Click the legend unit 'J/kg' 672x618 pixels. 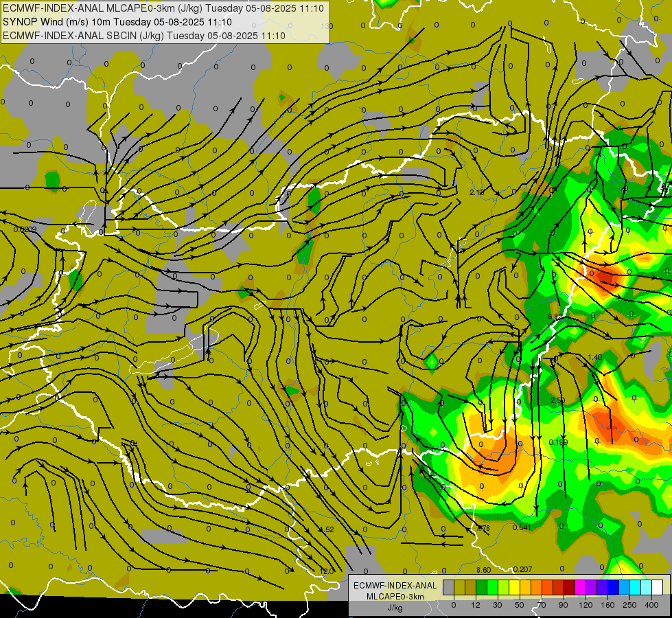pyautogui.click(x=395, y=608)
